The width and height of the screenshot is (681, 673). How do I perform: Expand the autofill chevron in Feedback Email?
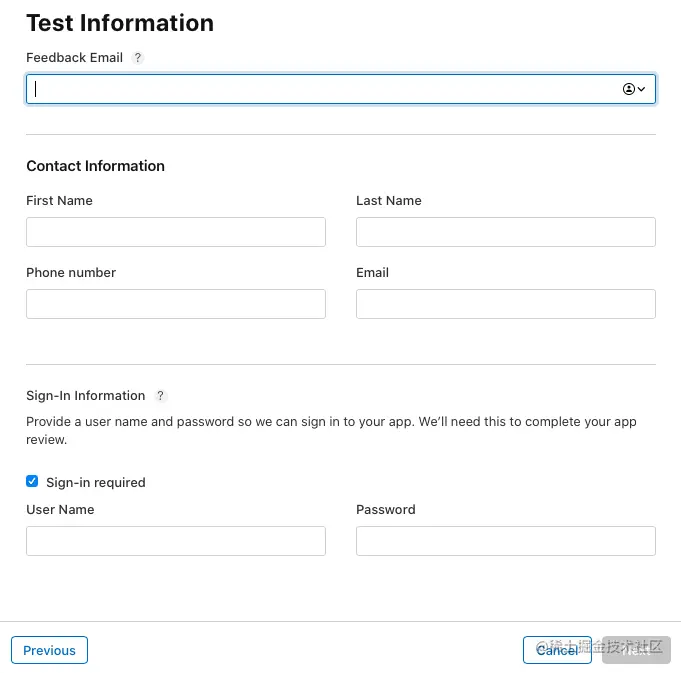[641, 89]
